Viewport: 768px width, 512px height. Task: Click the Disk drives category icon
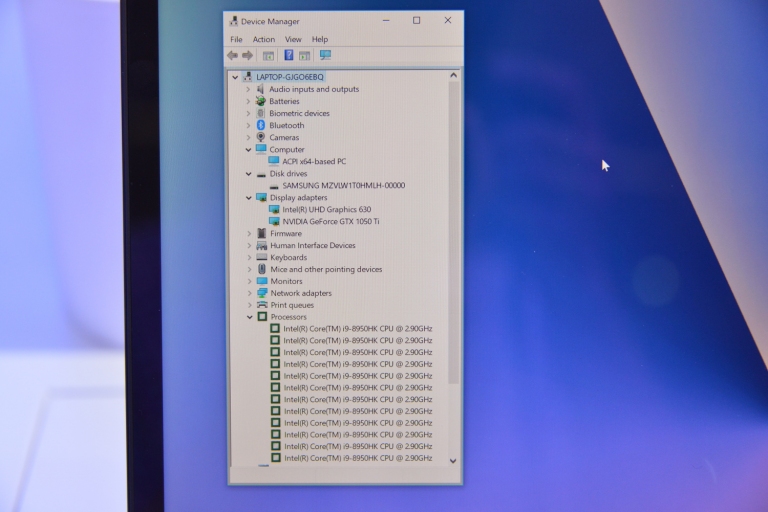(x=261, y=174)
